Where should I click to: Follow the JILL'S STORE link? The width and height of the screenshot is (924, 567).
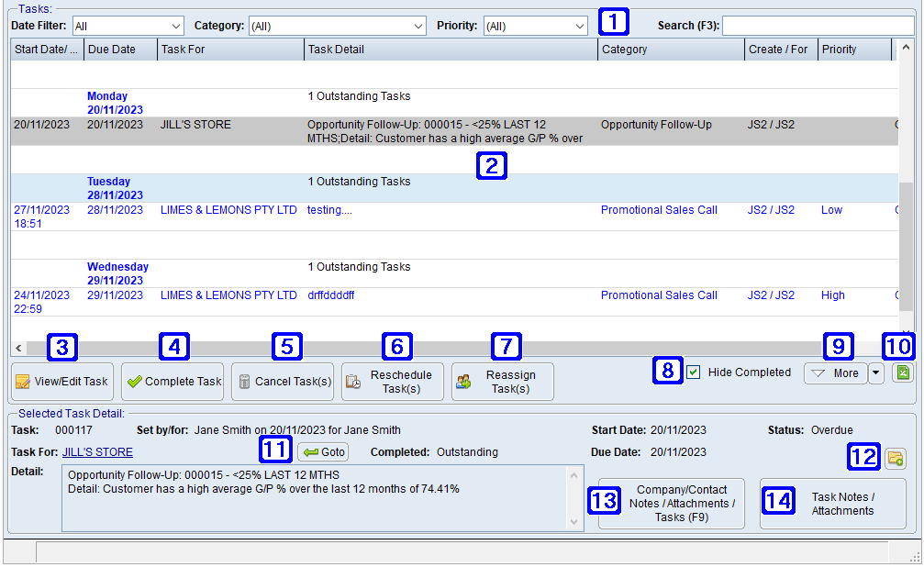coord(97,451)
